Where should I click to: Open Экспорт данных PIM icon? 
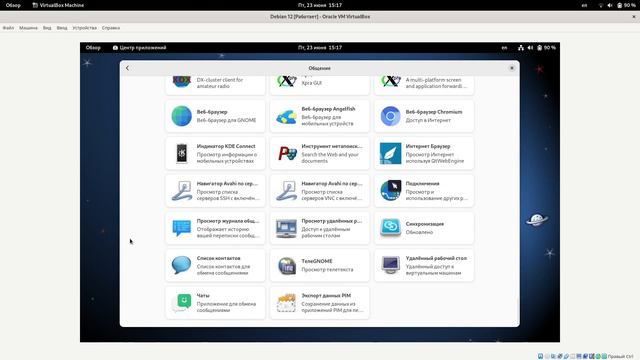[286, 303]
